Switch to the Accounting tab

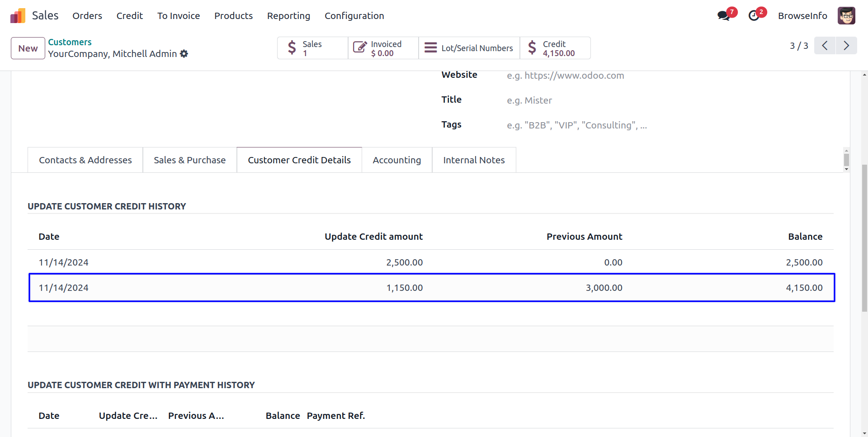(x=396, y=160)
